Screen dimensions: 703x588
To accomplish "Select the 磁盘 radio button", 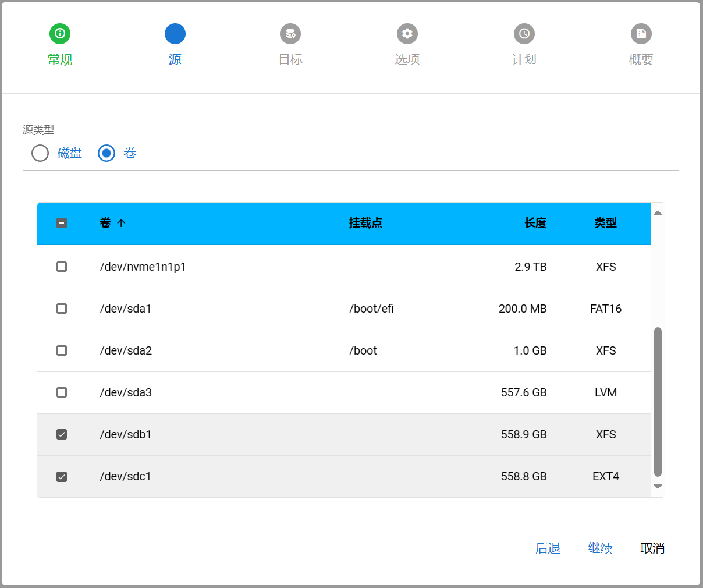I will [40, 153].
